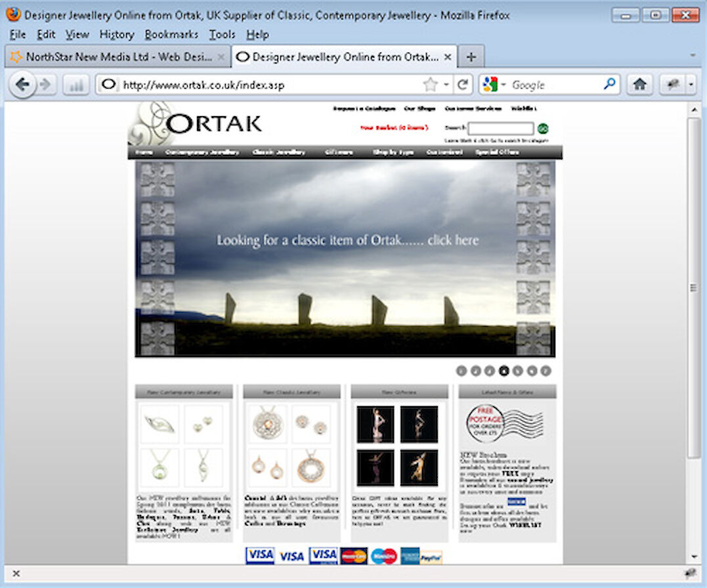
Task: Open the History menu
Action: pyautogui.click(x=117, y=35)
